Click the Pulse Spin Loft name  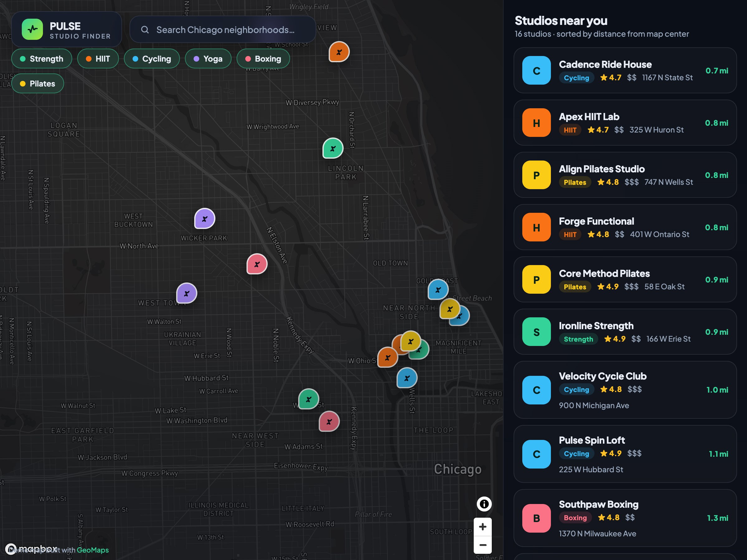pos(592,440)
